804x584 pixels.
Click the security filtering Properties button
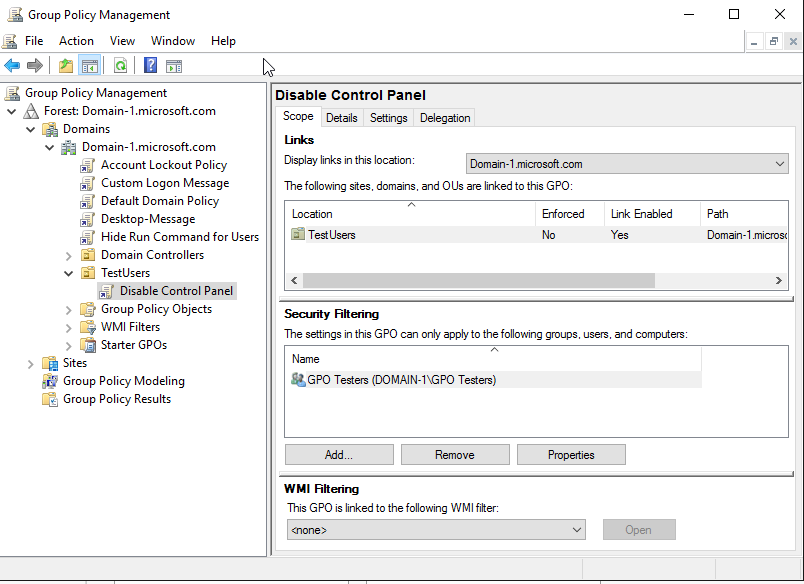coord(571,455)
